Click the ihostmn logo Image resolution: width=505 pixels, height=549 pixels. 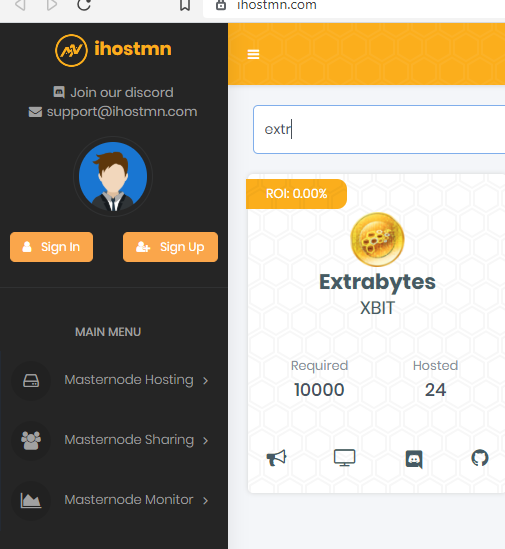pyautogui.click(x=113, y=50)
